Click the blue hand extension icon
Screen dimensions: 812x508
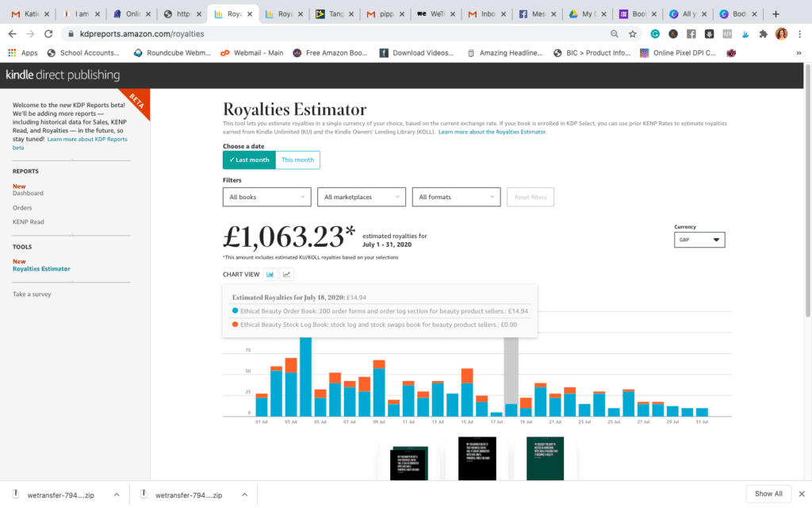[x=745, y=33]
